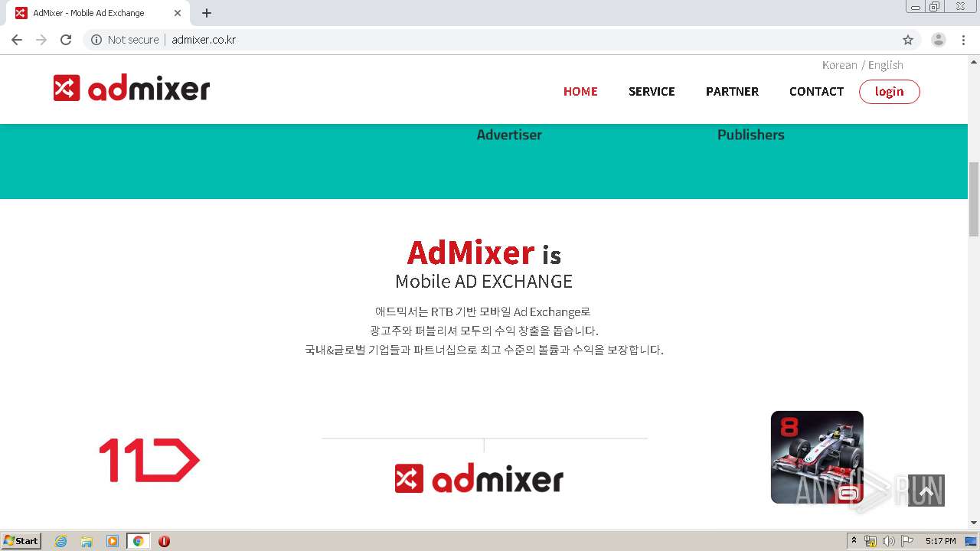Viewport: 980px width, 551px height.
Task: Close the AdMixer browser tab
Action: click(x=178, y=13)
